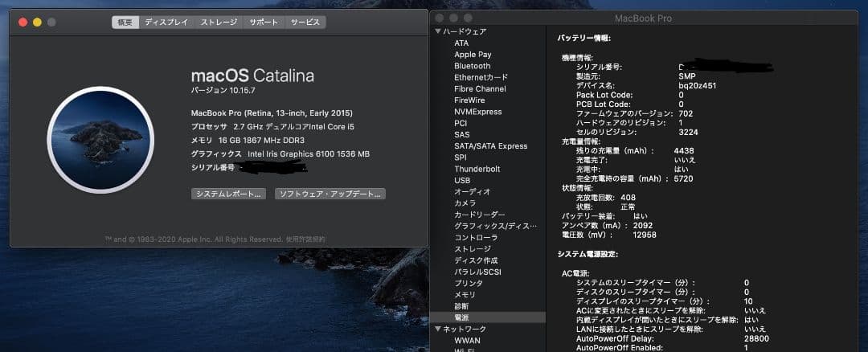Click the ソフトウェア・アップデート button
Viewport: 868px width, 352px height.
[330, 194]
